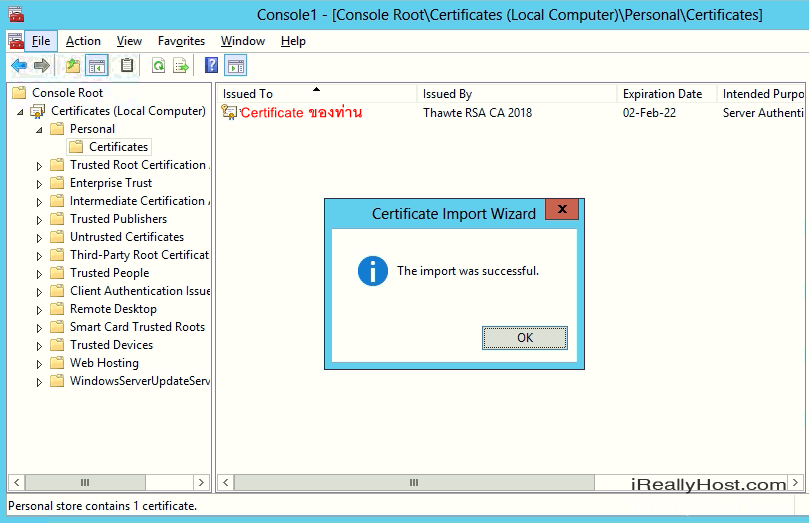Click the Certificates (Local Computer) snap-in icon
This screenshot has width=809, height=523.
[x=38, y=111]
